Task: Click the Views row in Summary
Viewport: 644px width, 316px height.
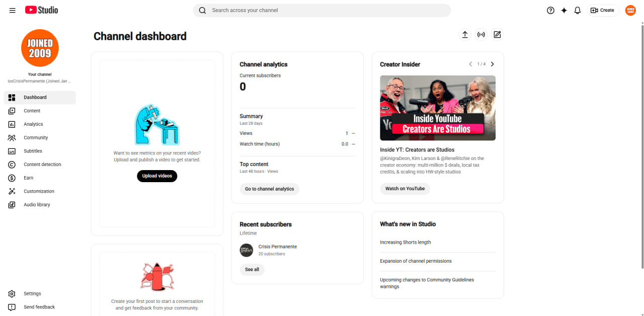Action: (297, 133)
